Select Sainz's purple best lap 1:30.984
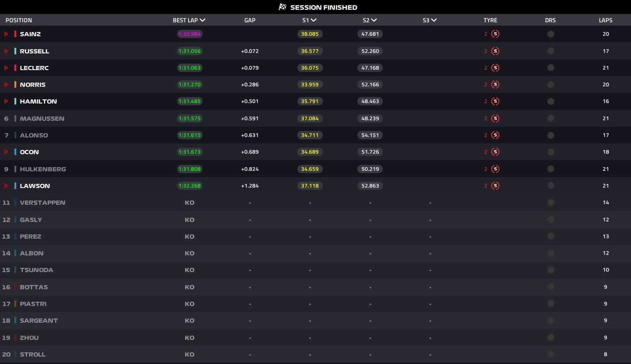This screenshot has width=631, height=364. [190, 34]
